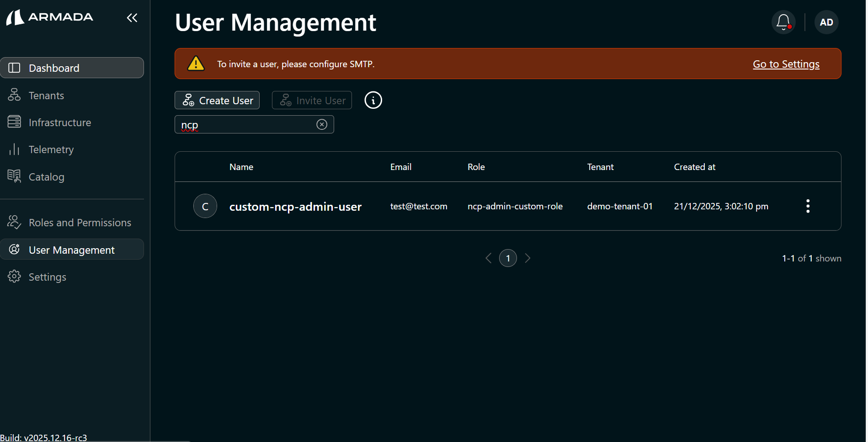The height and width of the screenshot is (442, 868).
Task: Select page 1 in pagination
Action: pyautogui.click(x=508, y=258)
